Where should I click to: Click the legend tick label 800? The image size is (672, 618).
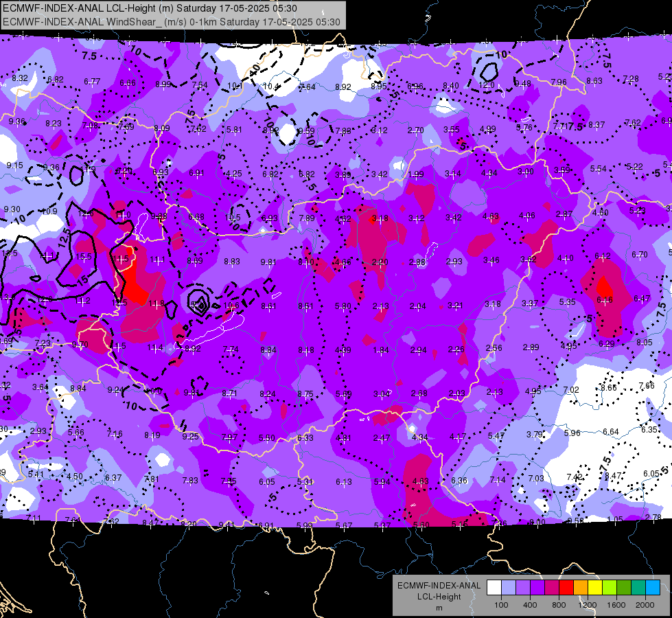559,605
